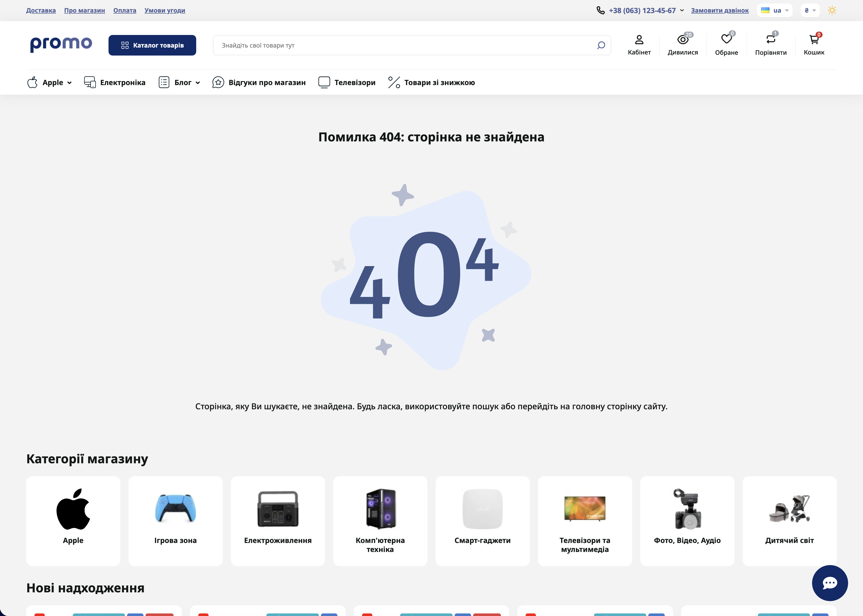Follow the Замовити дзвінок link

coord(720,10)
